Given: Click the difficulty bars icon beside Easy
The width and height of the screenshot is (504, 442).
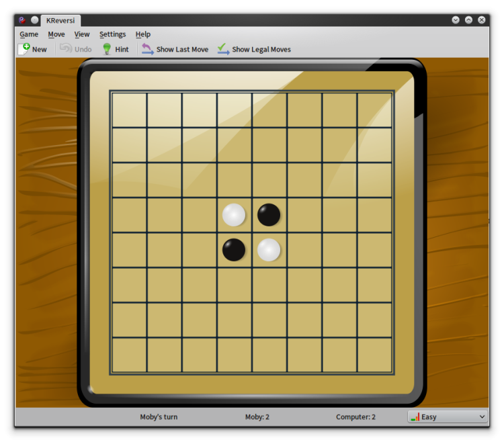Looking at the screenshot, I should [x=415, y=417].
